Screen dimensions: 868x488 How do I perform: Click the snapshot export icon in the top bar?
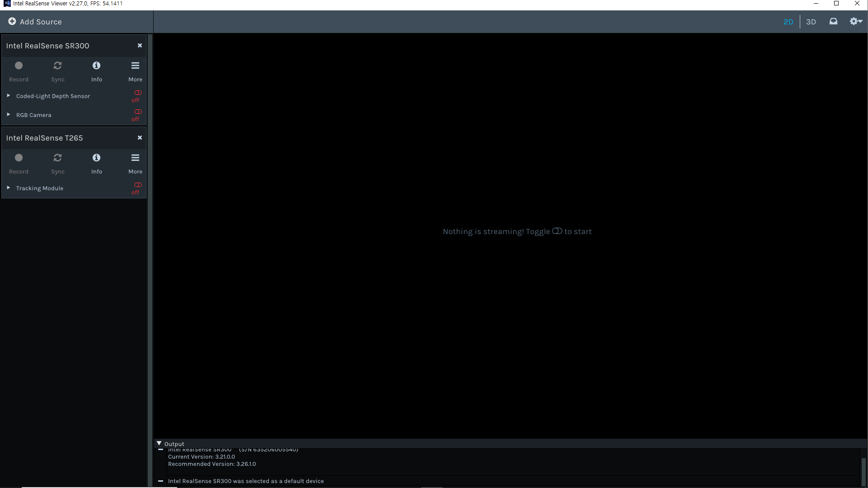833,21
